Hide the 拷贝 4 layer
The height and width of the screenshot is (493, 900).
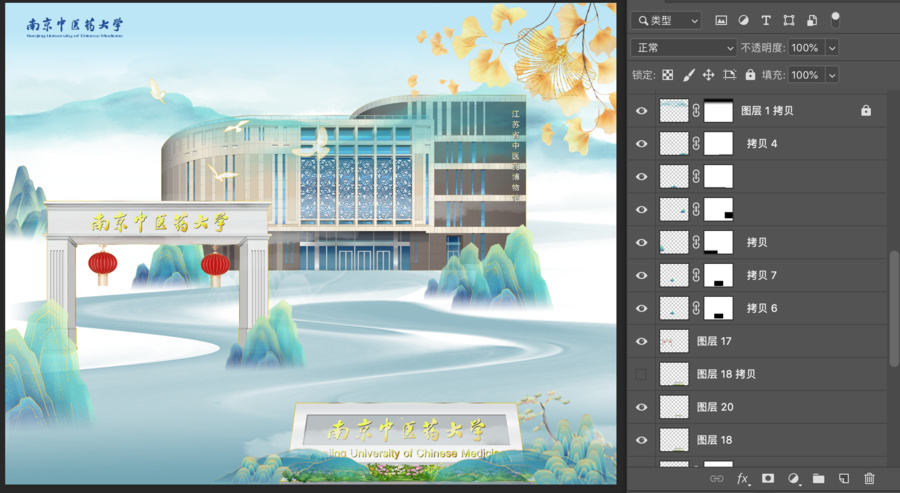point(642,143)
